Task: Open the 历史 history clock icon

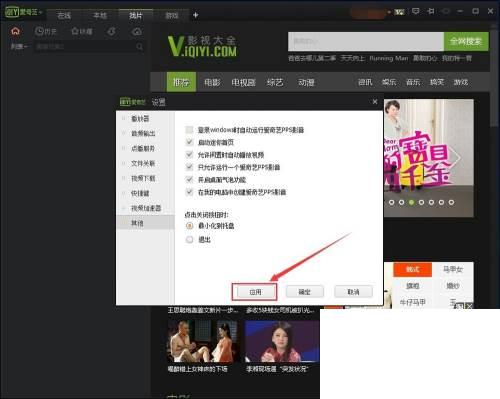Action: (x=39, y=31)
